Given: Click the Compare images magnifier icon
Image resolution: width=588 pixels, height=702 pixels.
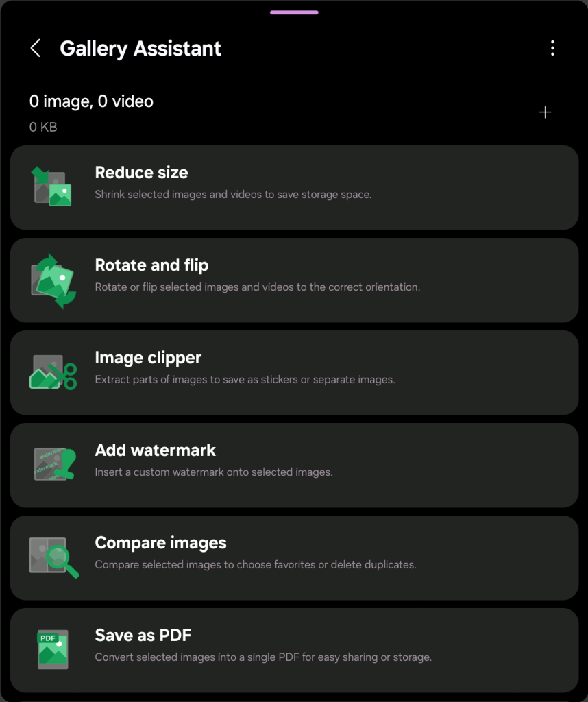Looking at the screenshot, I should pos(52,557).
